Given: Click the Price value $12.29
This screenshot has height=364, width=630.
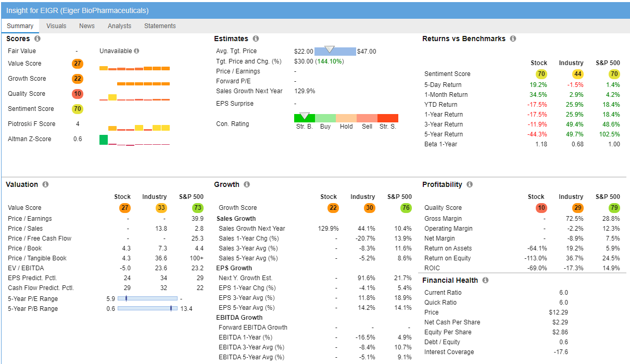Looking at the screenshot, I should 559,312.
